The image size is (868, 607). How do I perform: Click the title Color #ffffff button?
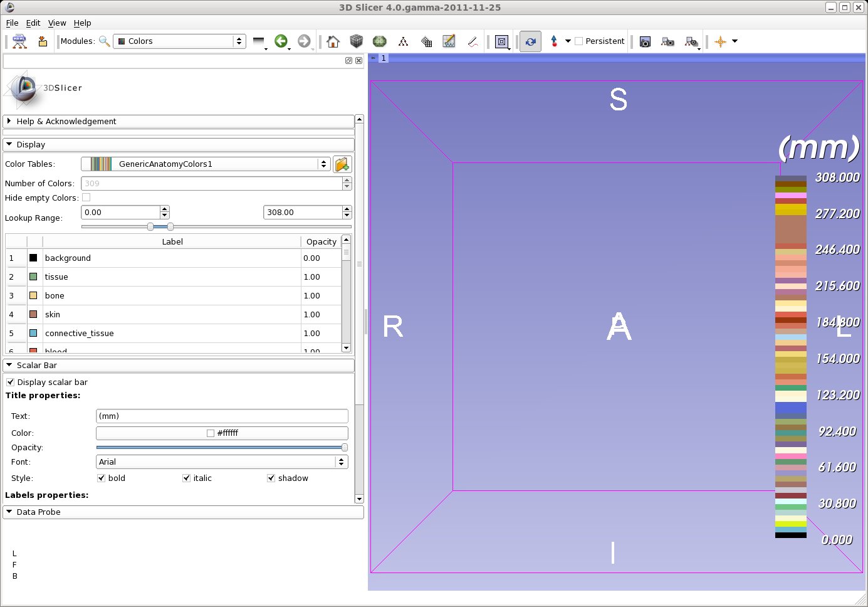(x=222, y=433)
